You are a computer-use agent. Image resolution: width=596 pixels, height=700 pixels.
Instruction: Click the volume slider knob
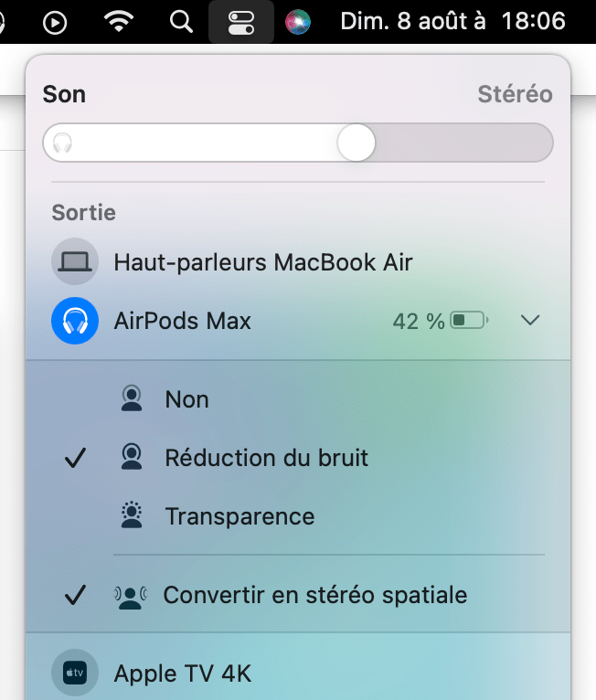[x=356, y=143]
